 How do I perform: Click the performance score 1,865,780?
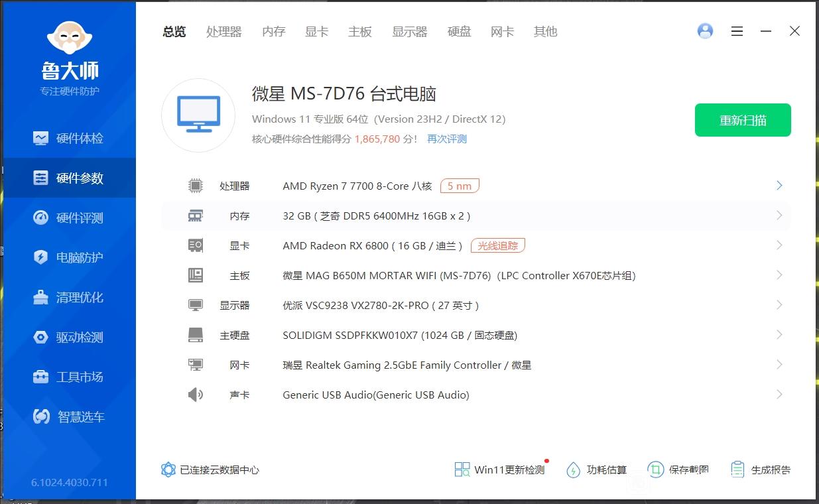[x=377, y=139]
